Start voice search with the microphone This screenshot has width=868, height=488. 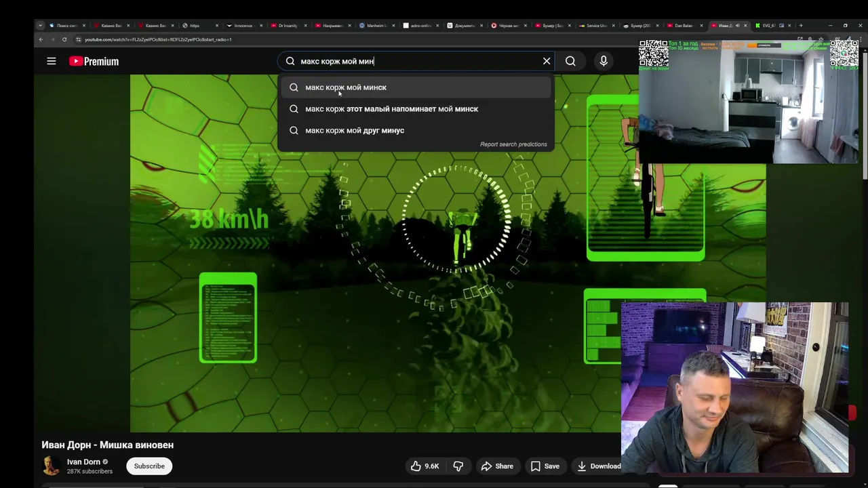coord(604,61)
